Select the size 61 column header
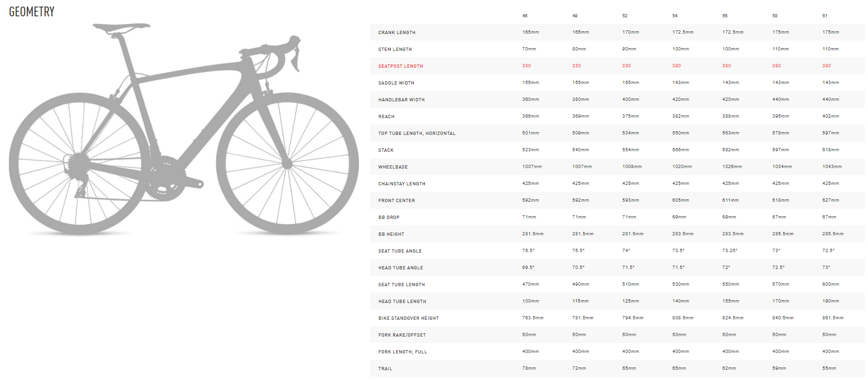Viewport: 868px width, 380px height. coord(825,16)
